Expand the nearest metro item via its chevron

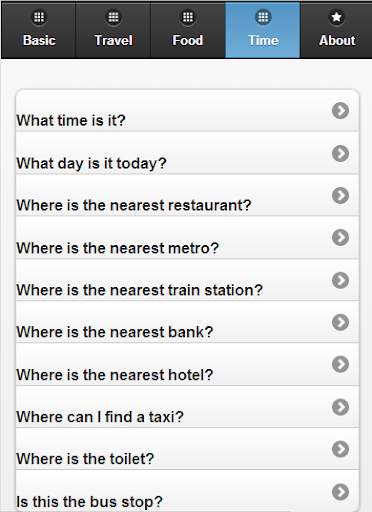coord(340,238)
